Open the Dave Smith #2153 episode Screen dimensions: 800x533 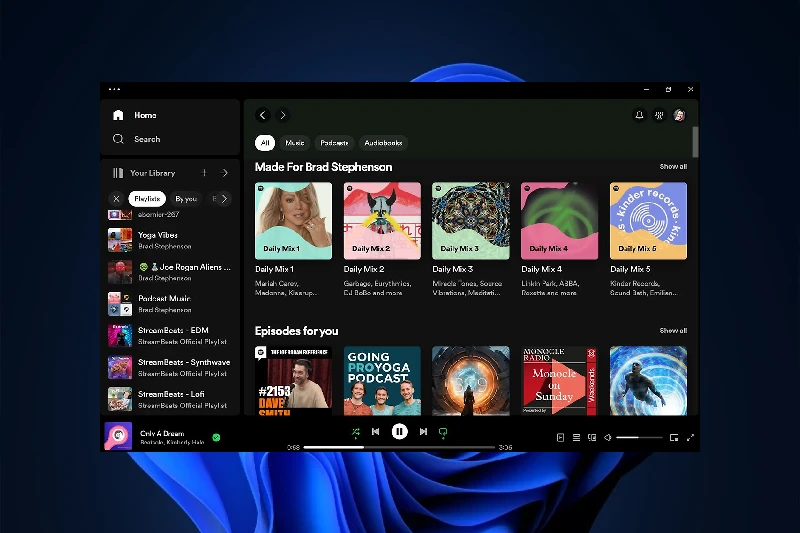[x=293, y=380]
